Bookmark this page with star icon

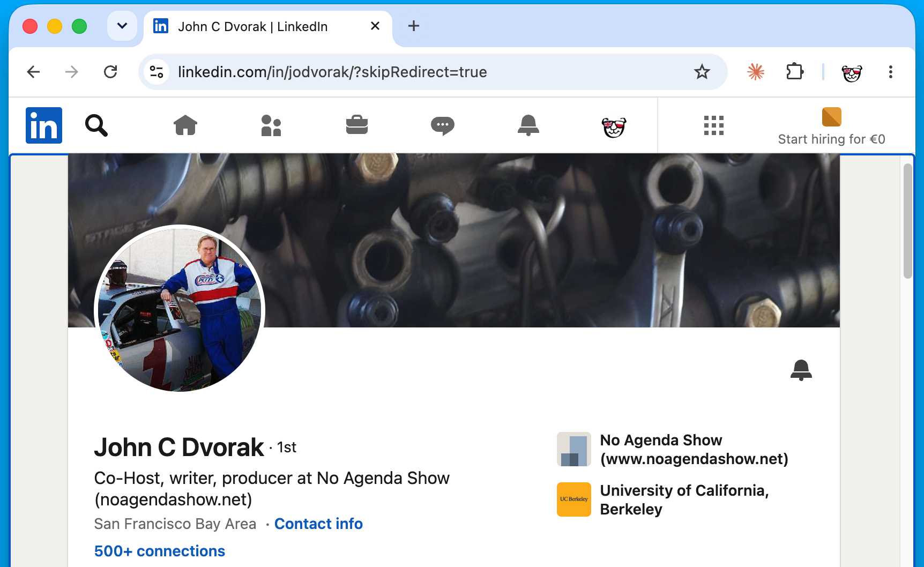pos(702,72)
